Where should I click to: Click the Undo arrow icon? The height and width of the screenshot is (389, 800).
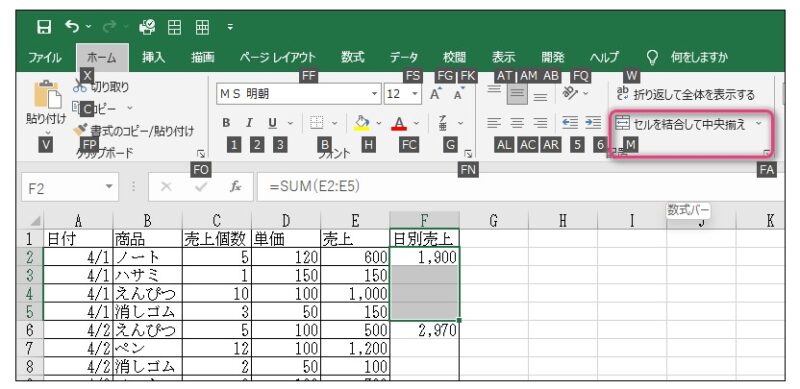click(73, 27)
